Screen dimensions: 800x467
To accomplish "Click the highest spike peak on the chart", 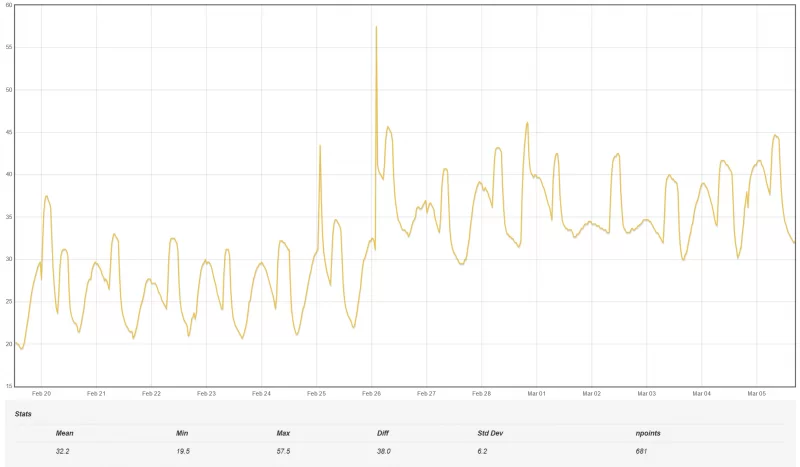I will tap(376, 27).
